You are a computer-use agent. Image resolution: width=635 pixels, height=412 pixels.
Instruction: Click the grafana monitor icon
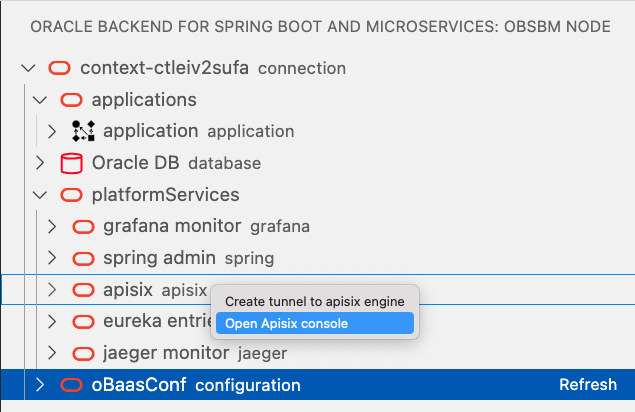pyautogui.click(x=83, y=227)
